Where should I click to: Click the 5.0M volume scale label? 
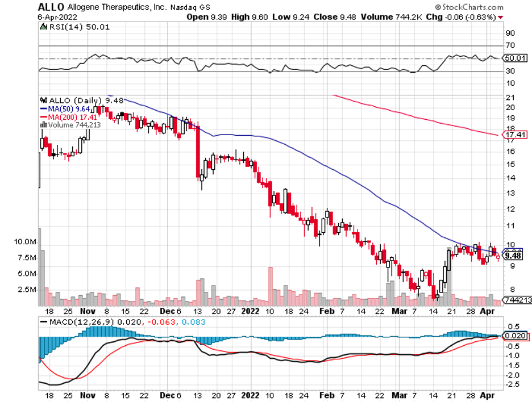tap(27, 274)
